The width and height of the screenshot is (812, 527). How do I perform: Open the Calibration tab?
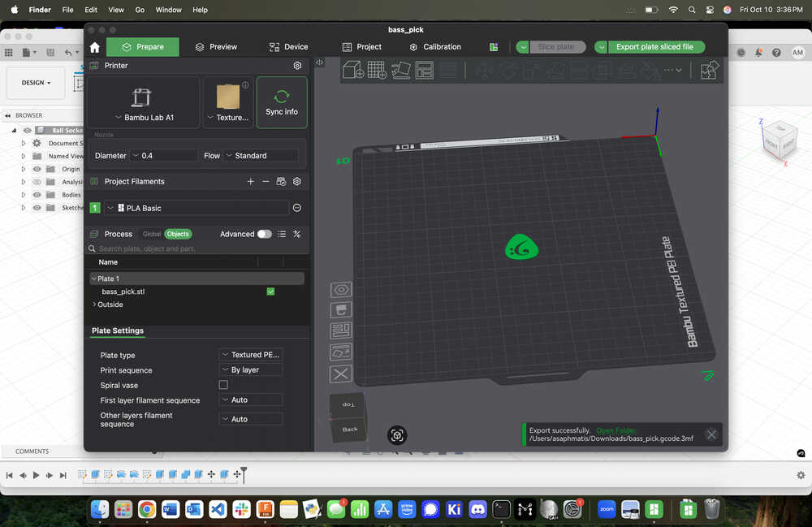pos(434,47)
